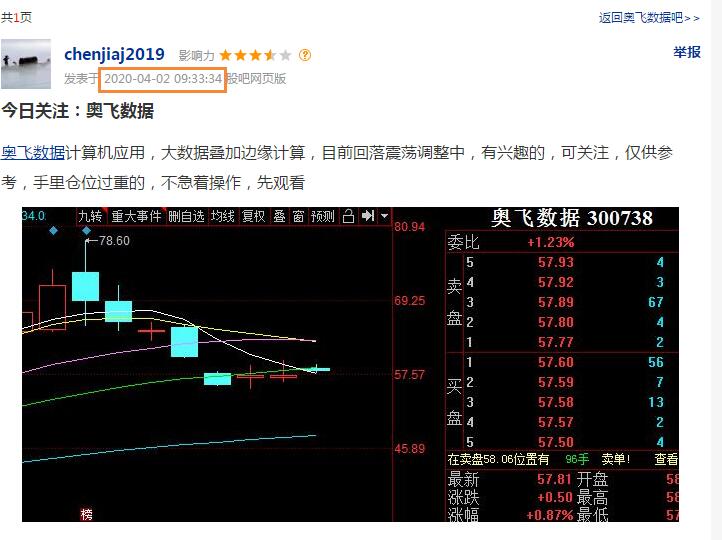The image size is (722, 540).
Task: Click the post timestamp 2020-04-02 09:33:34
Action: (163, 79)
